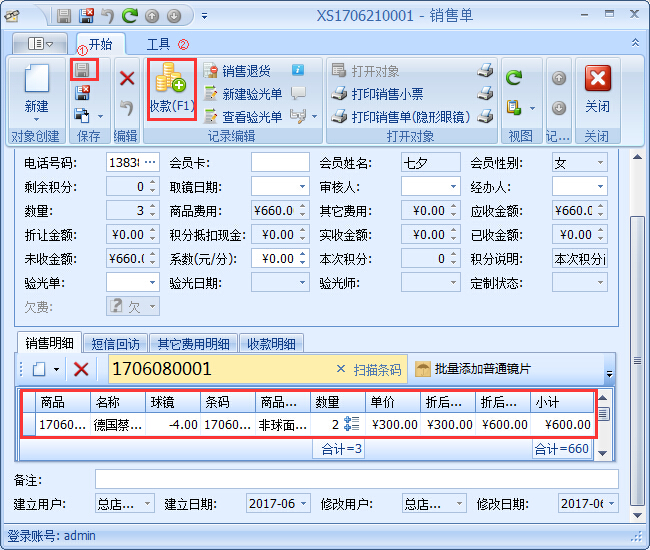The image size is (650, 550).
Task: Click printer icon at right of 打开对象 row
Action: click(485, 71)
